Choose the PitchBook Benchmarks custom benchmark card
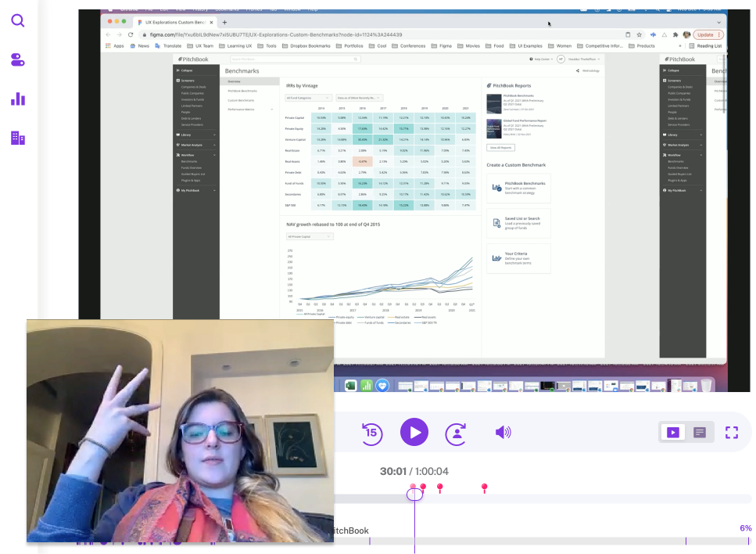Screen dimensions: 756x554 [x=518, y=188]
